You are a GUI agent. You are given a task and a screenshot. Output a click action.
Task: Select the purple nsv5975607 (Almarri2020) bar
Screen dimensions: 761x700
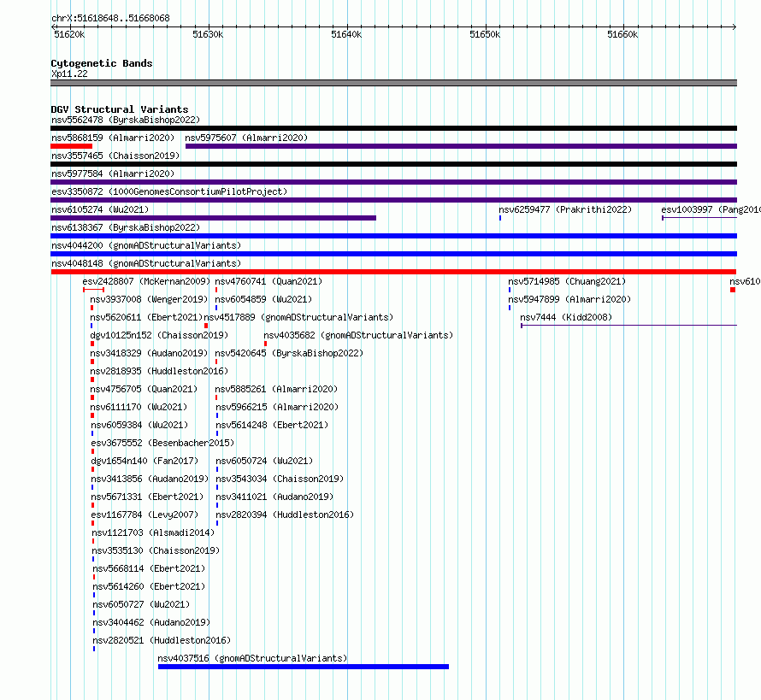pos(461,146)
